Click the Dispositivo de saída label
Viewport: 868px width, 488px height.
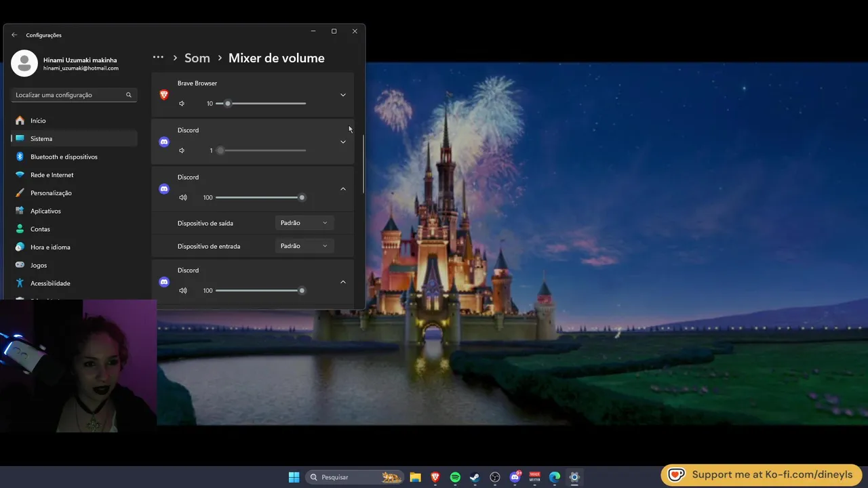[x=205, y=223]
